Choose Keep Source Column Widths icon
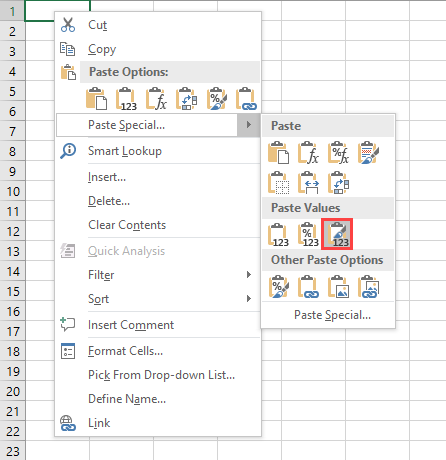This screenshot has width=446, height=460. coord(308,183)
